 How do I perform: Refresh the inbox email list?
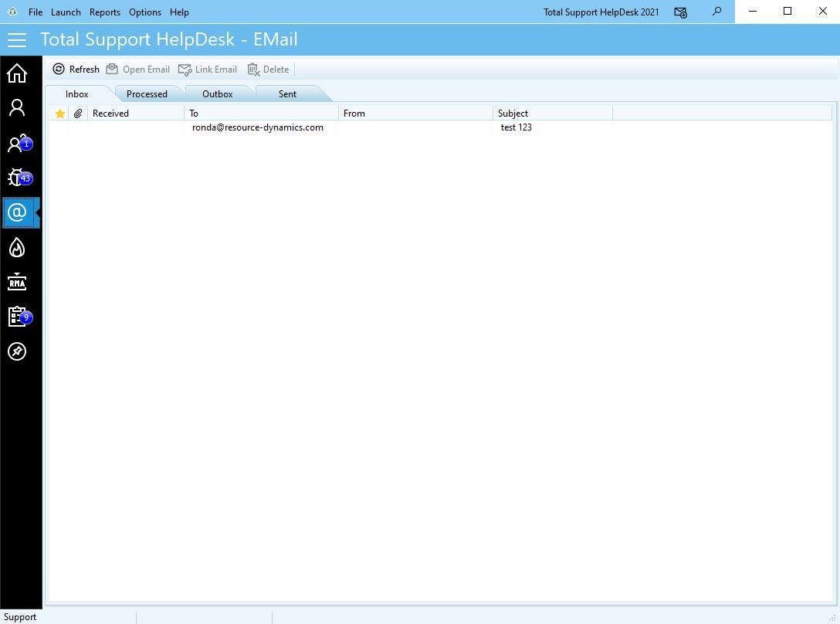[76, 69]
